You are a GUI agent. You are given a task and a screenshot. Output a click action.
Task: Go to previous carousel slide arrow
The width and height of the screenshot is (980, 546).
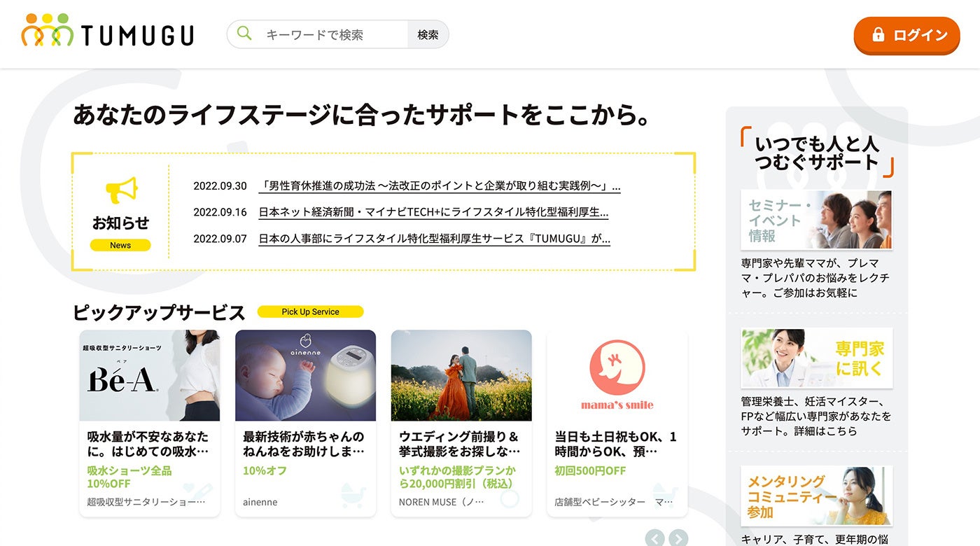[x=654, y=538]
